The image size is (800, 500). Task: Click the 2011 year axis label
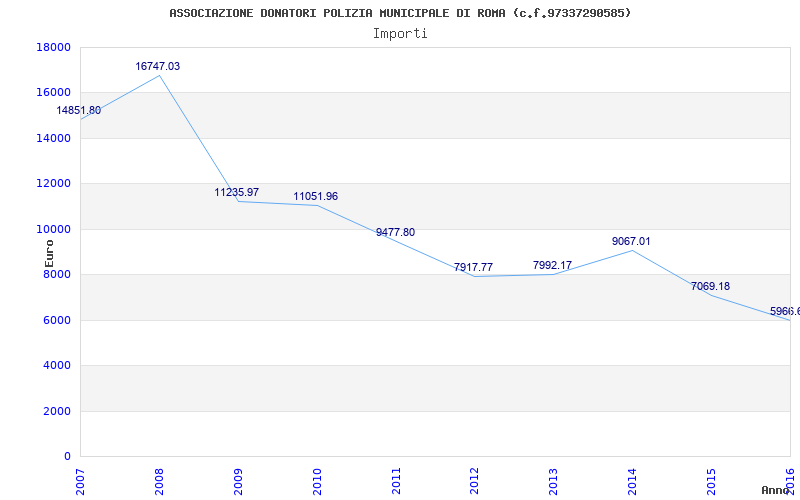396,481
